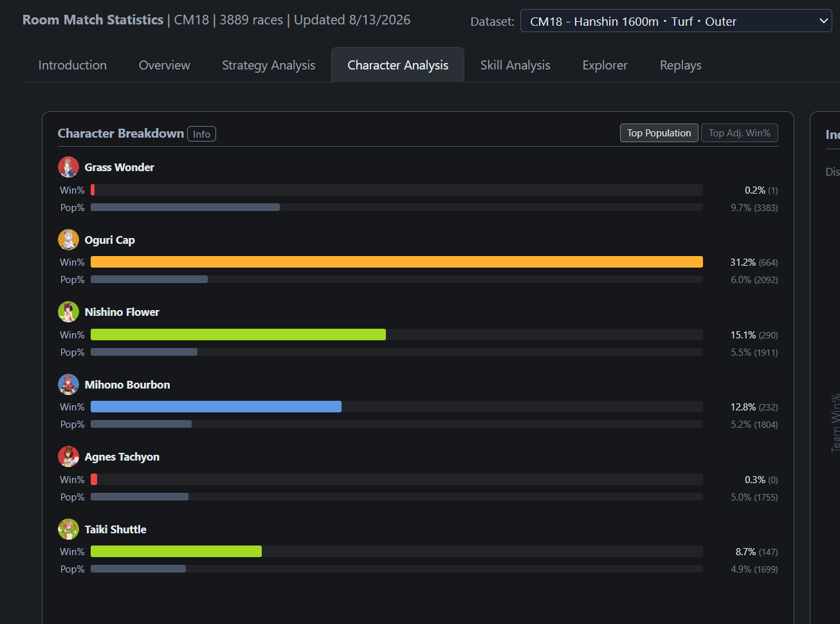Viewport: 840px width, 624px height.
Task: View the Replays tab
Action: coord(680,65)
